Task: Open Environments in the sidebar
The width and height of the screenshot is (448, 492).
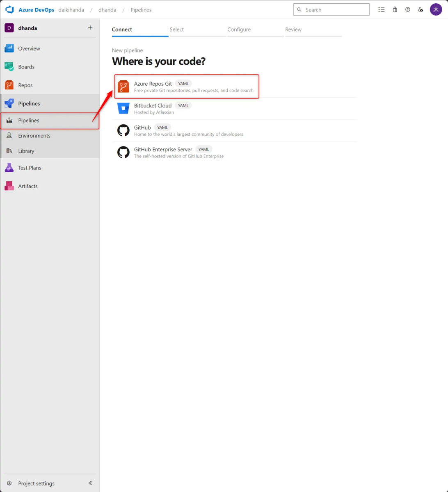Action: 50,136
